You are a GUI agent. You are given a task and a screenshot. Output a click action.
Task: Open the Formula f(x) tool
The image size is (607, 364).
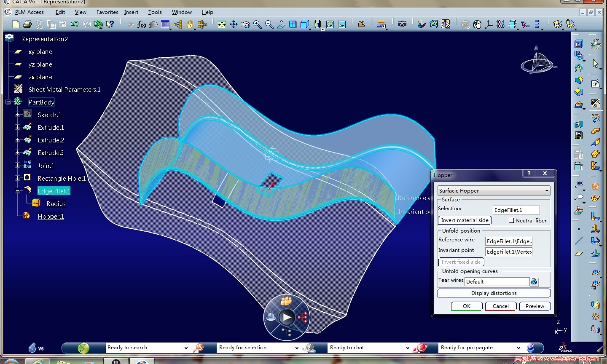[142, 24]
